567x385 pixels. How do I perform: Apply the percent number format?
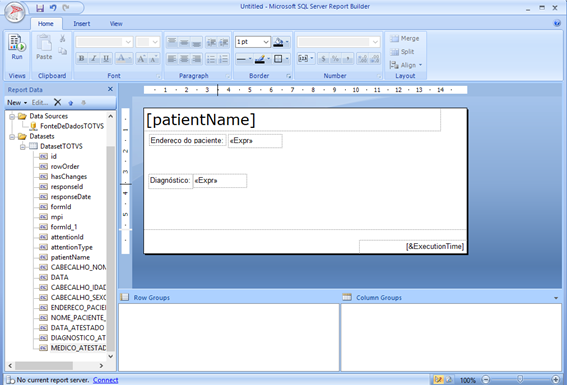[336, 58]
